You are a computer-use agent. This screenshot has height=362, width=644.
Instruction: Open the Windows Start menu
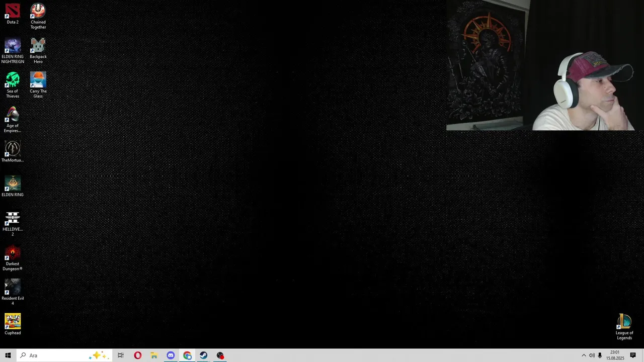point(8,355)
